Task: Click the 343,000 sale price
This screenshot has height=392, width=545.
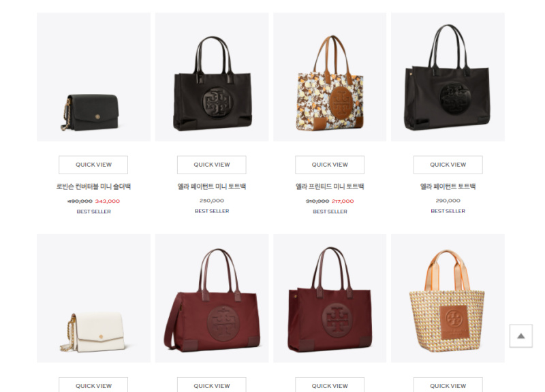Action: [x=108, y=201]
